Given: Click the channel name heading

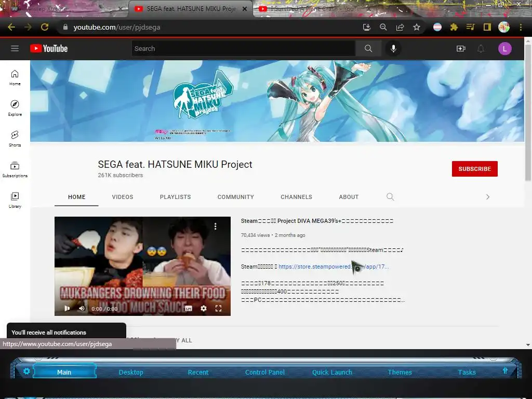Looking at the screenshot, I should (175, 164).
